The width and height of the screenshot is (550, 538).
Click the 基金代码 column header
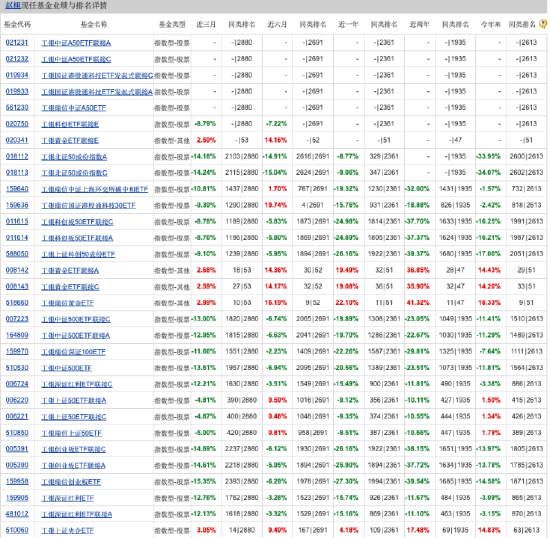[x=17, y=24]
